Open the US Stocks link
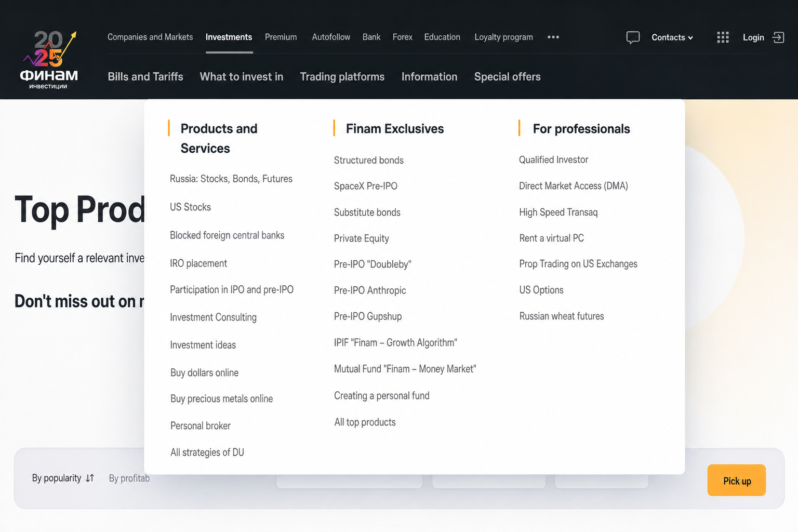Screen dimensions: 798x532 (190, 207)
